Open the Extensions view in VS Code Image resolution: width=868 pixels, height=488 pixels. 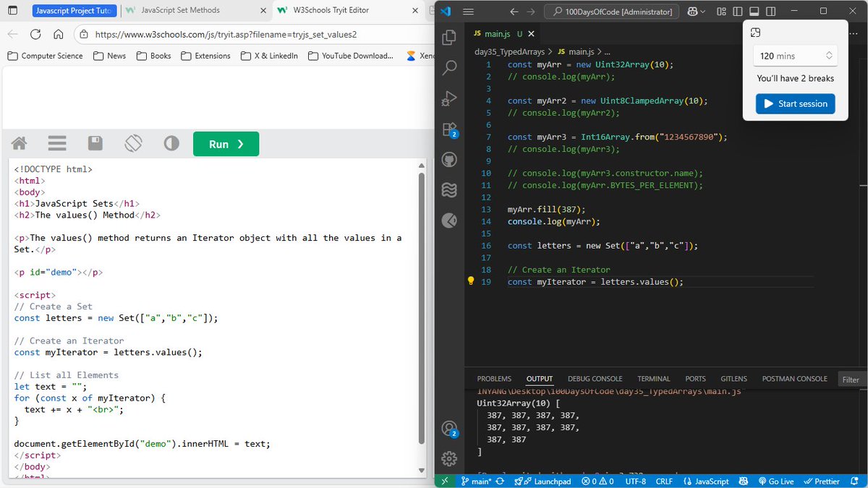click(x=449, y=129)
